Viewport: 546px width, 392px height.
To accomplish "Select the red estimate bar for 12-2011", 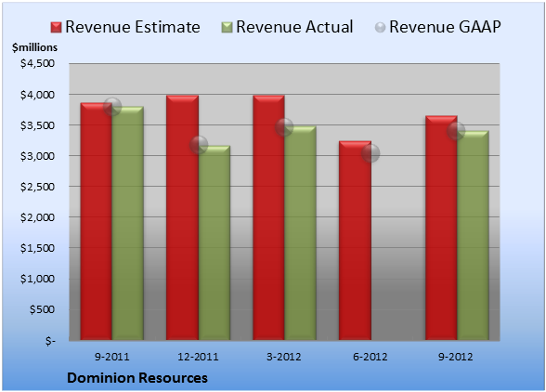I will (x=182, y=217).
